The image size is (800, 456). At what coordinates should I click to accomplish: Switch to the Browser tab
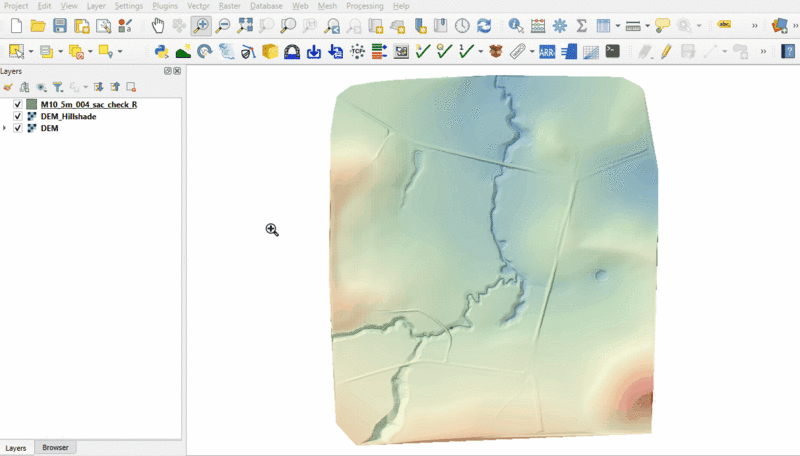click(x=55, y=448)
